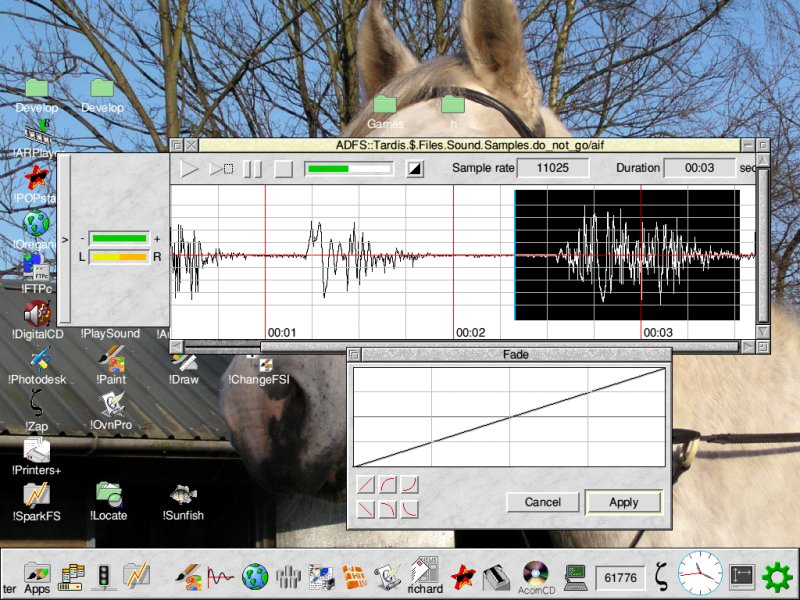The image size is (800, 600).
Task: Click the traffic light icon on icon bar
Action: [104, 577]
